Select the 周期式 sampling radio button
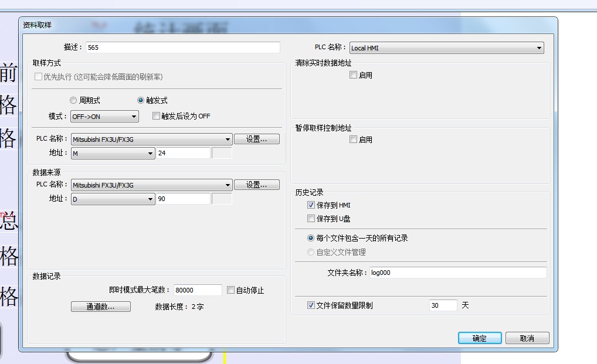 pos(73,101)
